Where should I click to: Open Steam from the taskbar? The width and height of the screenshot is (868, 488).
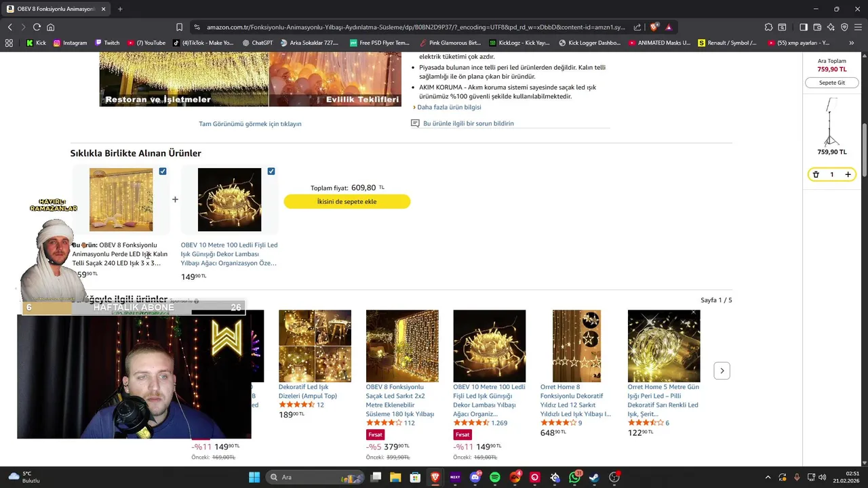[x=594, y=477]
